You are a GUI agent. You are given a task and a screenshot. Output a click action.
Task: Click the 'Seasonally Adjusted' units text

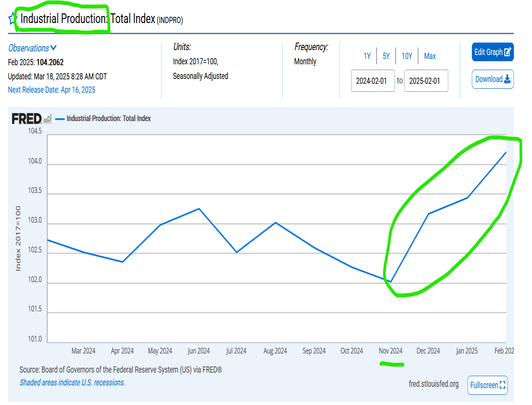point(200,76)
